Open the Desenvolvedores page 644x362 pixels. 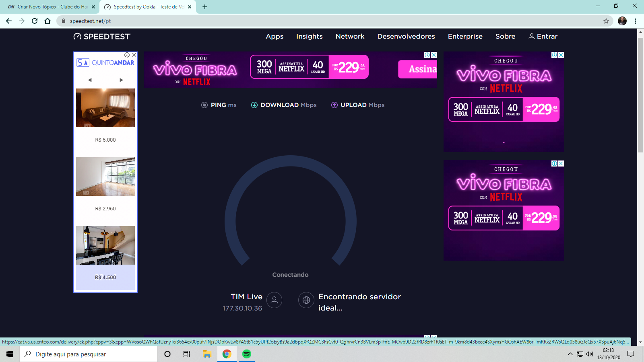[406, 36]
